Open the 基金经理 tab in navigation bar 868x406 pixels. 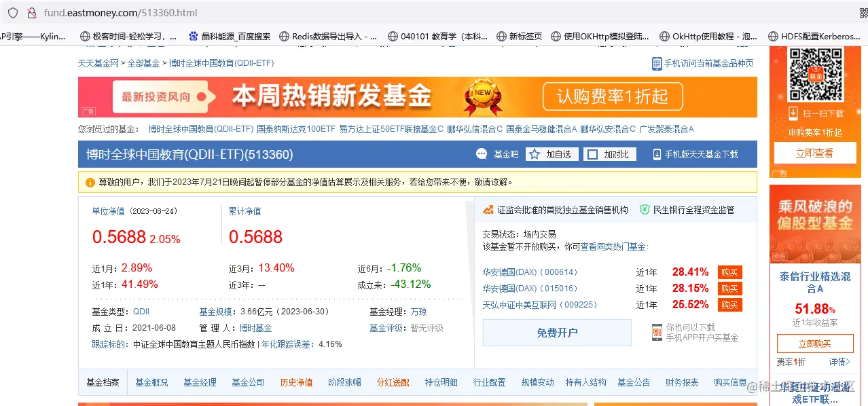point(200,382)
